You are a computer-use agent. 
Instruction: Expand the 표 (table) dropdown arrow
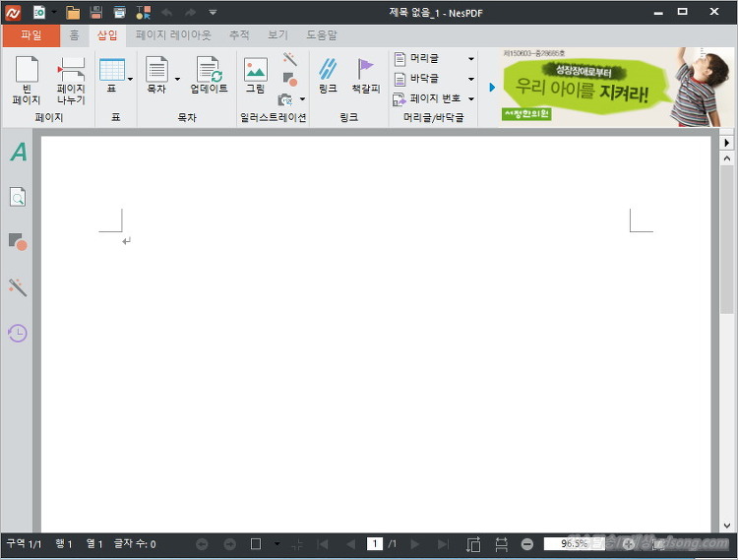(x=130, y=79)
